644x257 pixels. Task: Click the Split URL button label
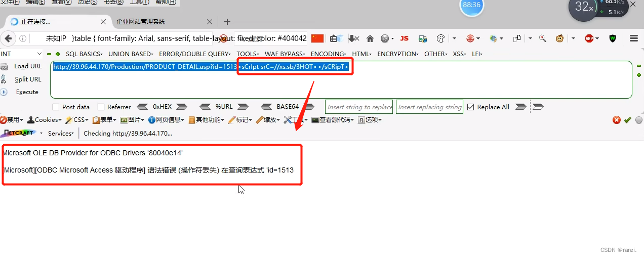pos(28,79)
